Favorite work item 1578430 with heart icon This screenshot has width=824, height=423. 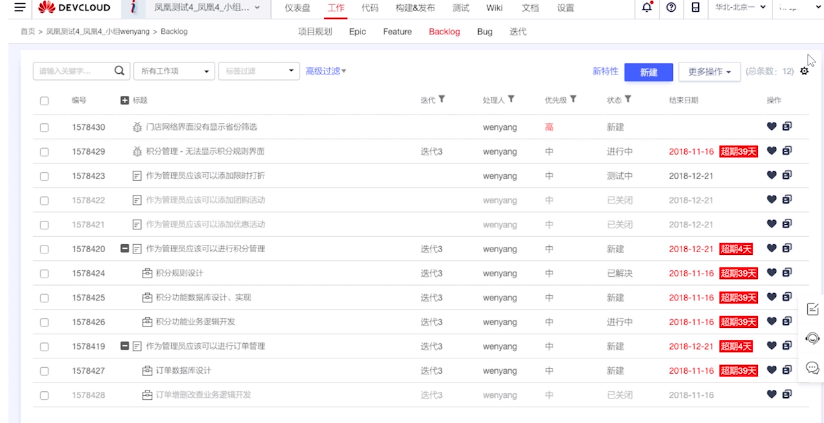pyautogui.click(x=771, y=126)
